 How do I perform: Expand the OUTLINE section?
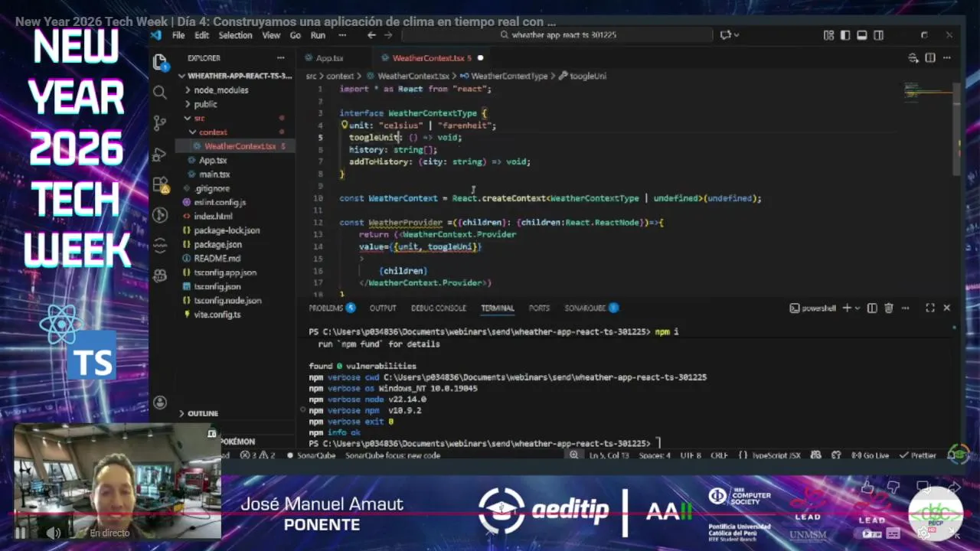(199, 413)
